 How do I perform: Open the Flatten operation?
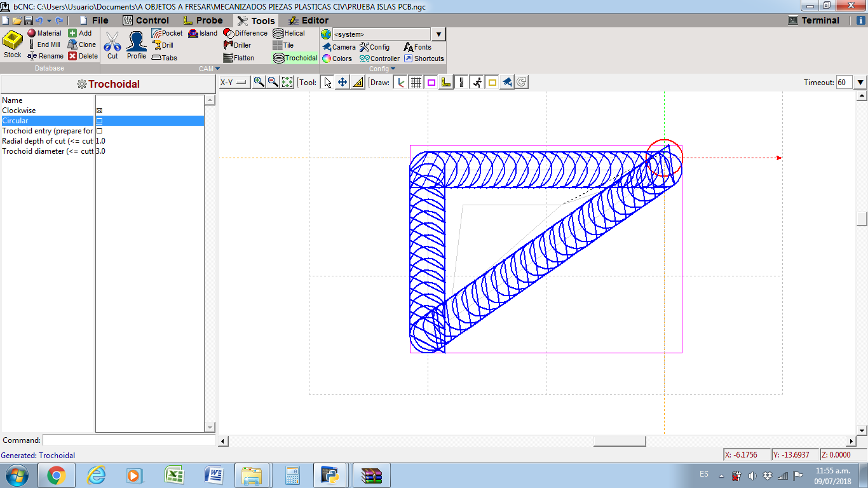click(x=239, y=58)
